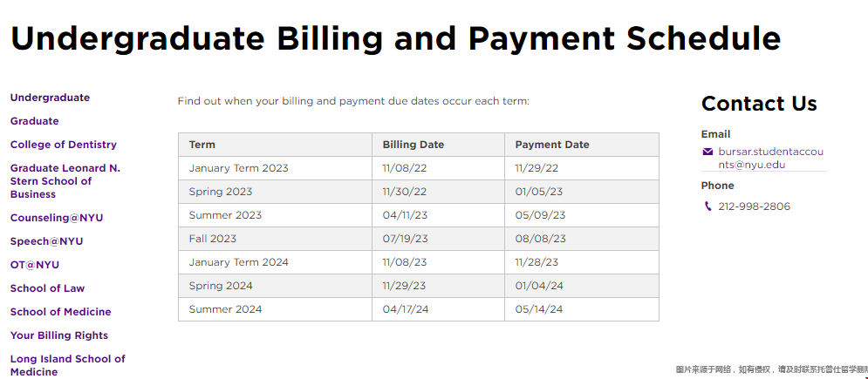
Task: View Your Billing Rights page
Action: coord(59,335)
